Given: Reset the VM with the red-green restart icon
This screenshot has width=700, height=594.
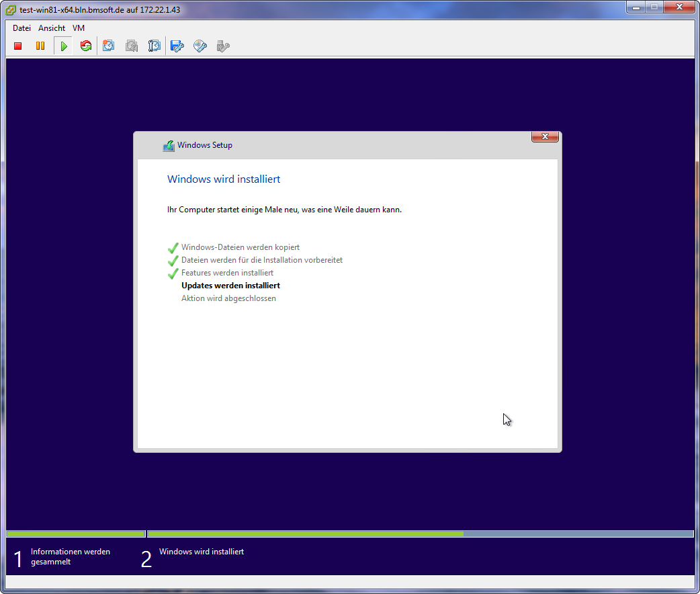Looking at the screenshot, I should (x=86, y=46).
